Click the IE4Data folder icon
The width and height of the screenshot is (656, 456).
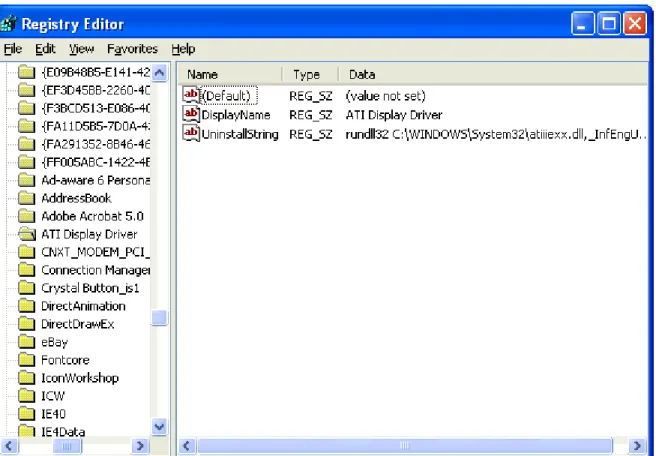tap(27, 431)
